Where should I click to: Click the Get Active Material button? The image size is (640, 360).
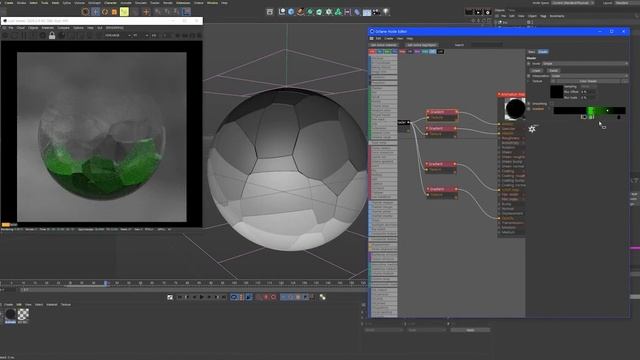click(384, 45)
